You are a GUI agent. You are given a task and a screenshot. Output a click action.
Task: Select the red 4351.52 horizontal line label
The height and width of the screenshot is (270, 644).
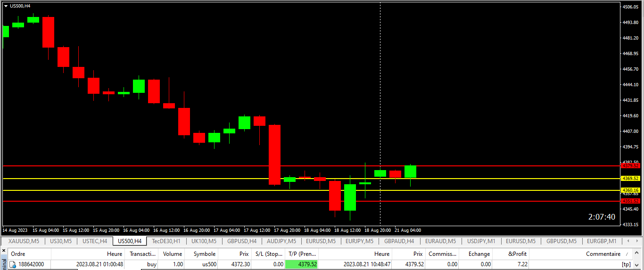(630, 201)
